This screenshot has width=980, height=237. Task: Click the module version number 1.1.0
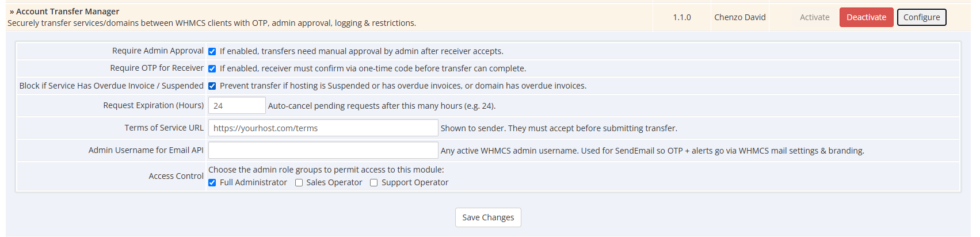682,17
